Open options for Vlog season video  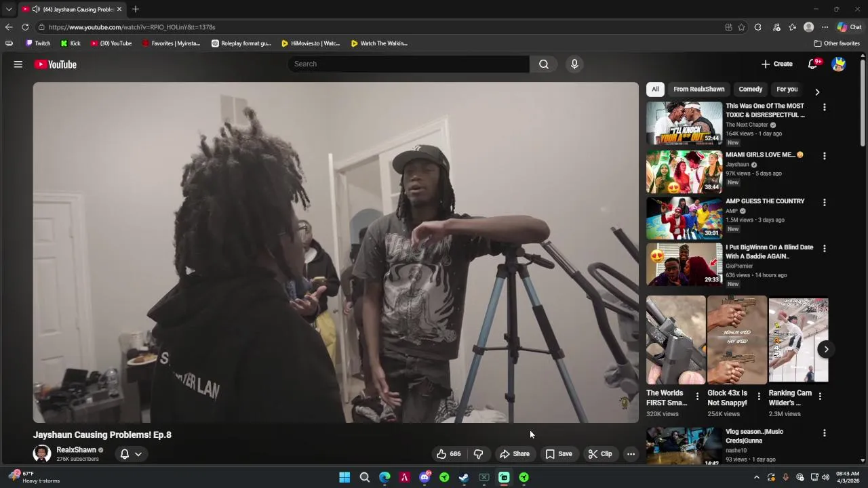pos(825,433)
